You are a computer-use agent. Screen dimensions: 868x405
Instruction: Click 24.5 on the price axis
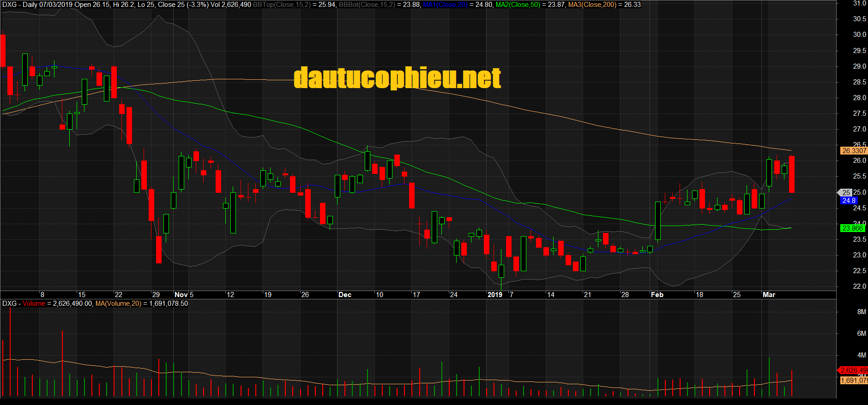[x=859, y=208]
